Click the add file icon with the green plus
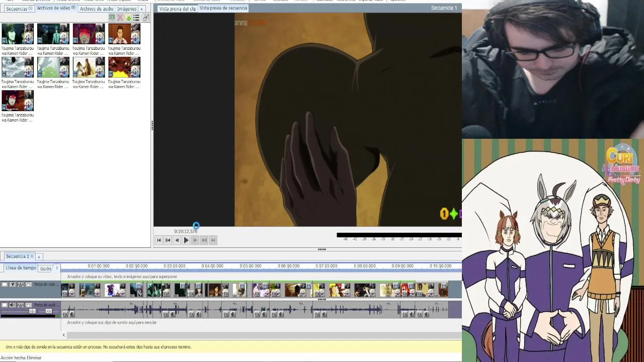 click(128, 18)
